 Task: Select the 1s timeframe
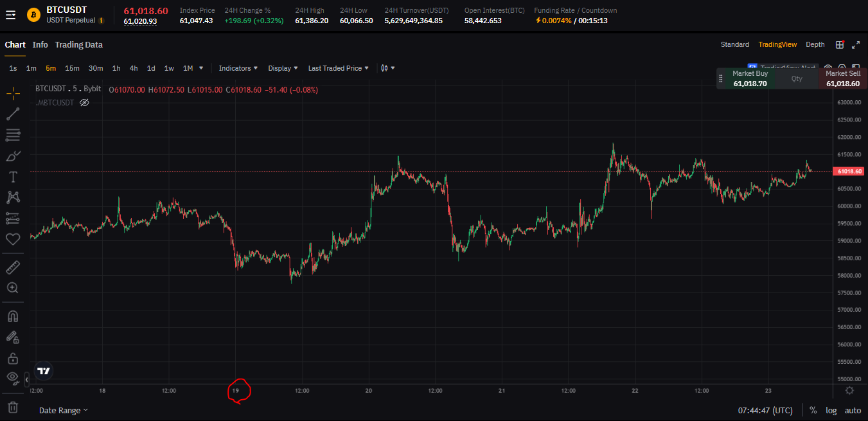pyautogui.click(x=13, y=68)
